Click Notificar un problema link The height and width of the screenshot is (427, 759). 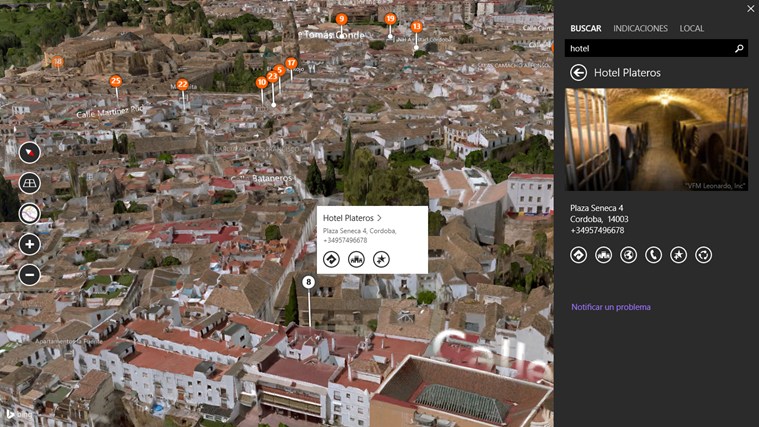(x=611, y=307)
